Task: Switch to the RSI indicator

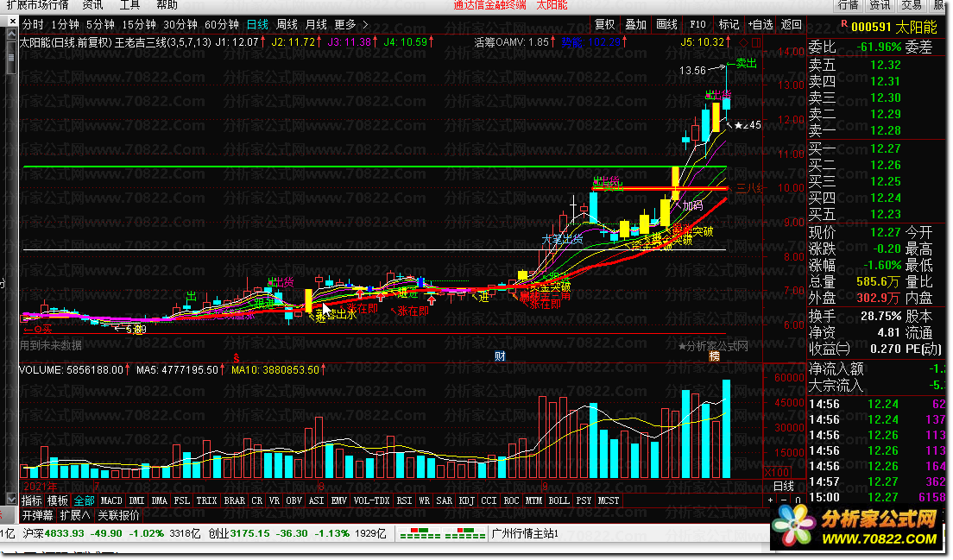Action: pos(404,500)
